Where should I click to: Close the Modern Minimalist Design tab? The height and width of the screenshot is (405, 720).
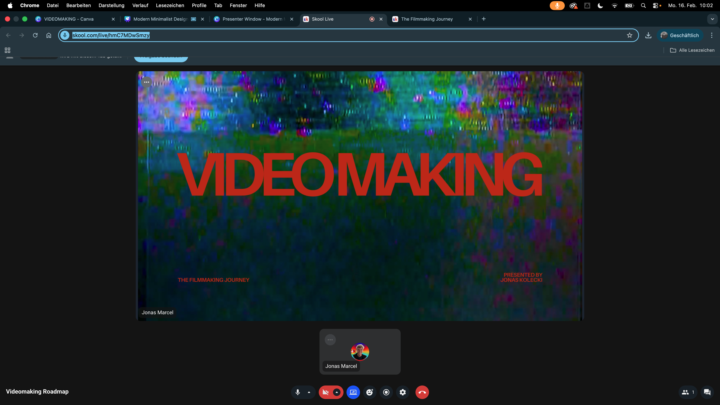coord(202,19)
